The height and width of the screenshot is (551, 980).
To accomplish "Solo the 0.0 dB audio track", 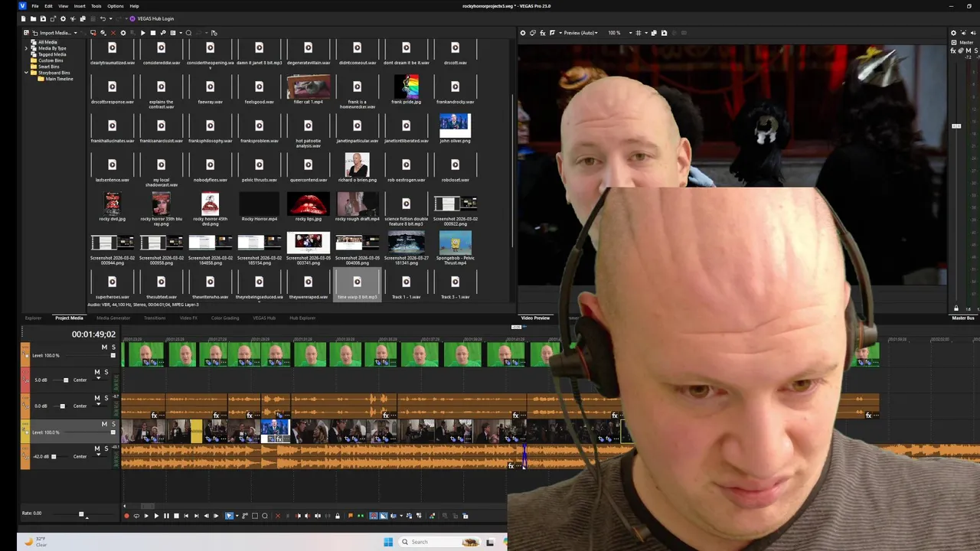I will click(106, 398).
